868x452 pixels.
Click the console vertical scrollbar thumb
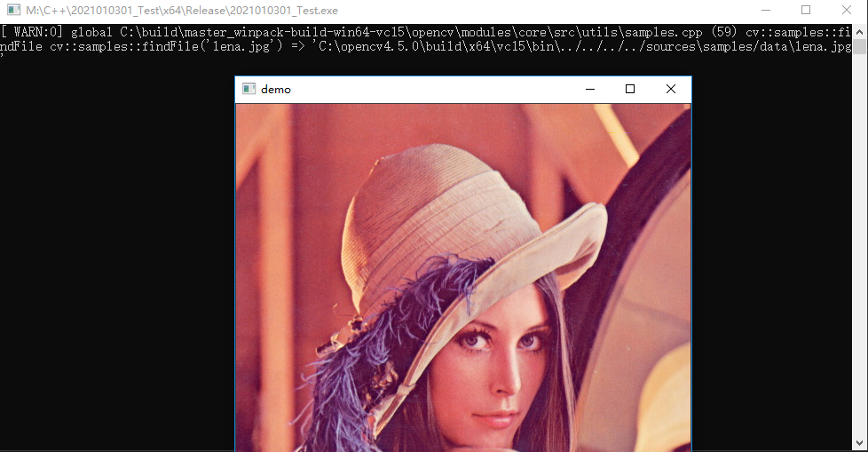click(859, 45)
